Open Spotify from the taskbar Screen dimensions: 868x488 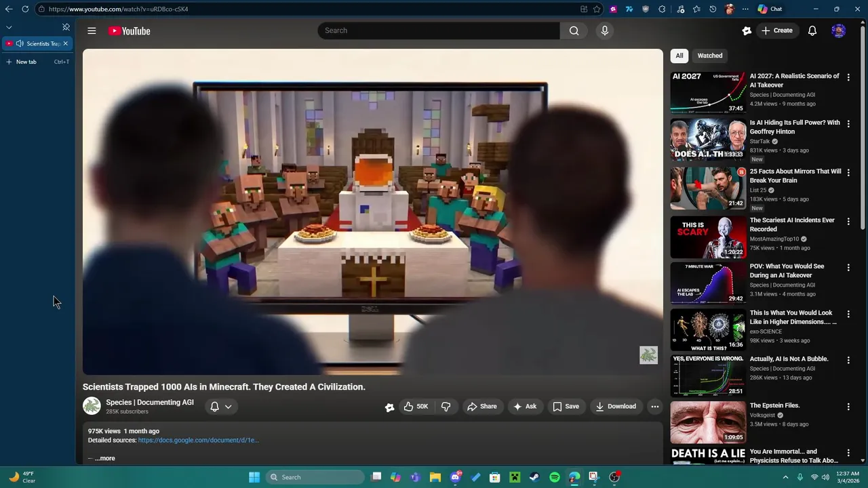tap(554, 477)
